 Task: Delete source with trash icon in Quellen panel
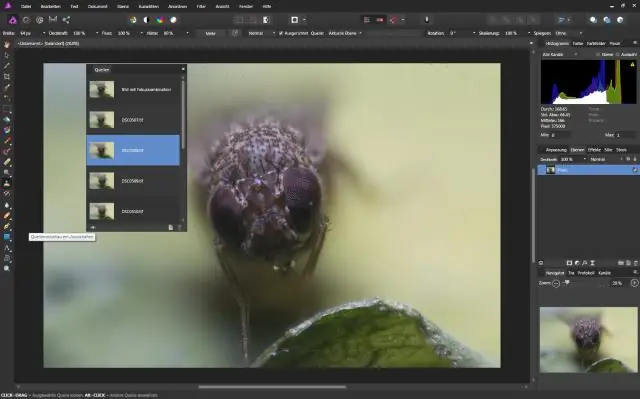click(x=180, y=227)
